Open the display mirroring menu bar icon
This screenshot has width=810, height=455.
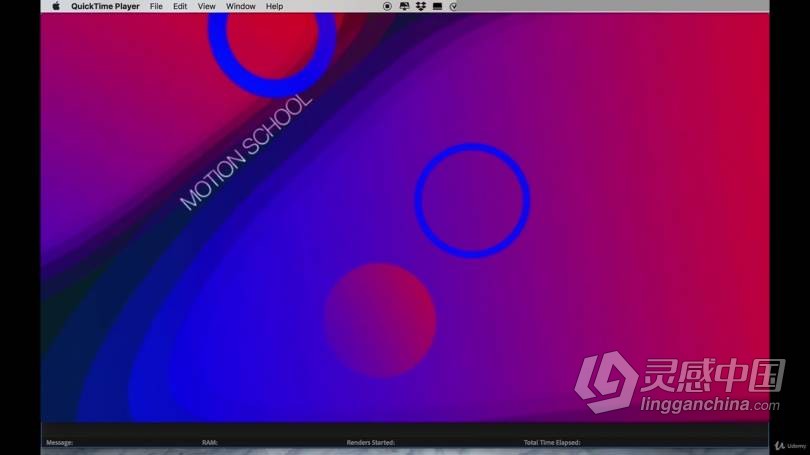coord(404,6)
